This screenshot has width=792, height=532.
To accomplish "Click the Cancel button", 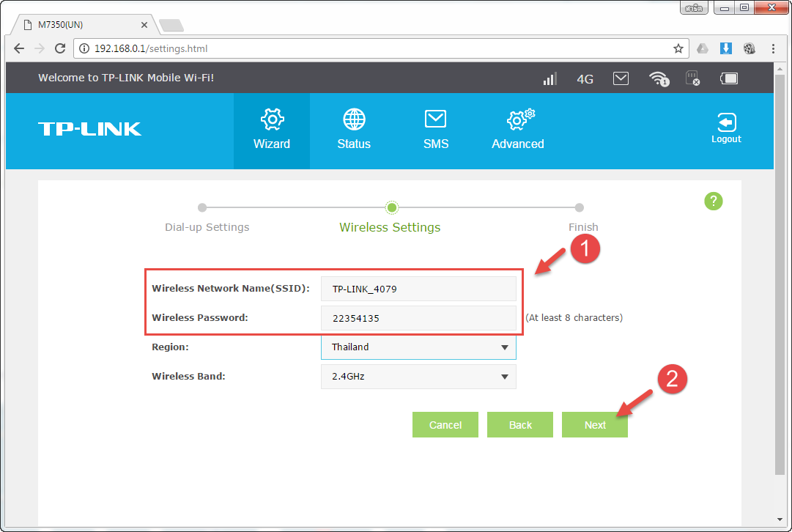I will coord(445,425).
